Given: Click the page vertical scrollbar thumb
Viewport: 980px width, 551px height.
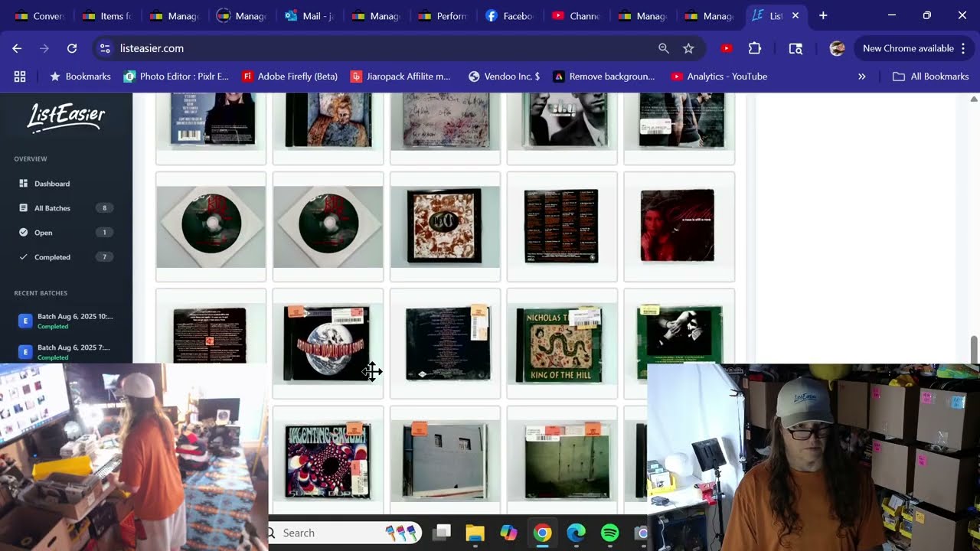Looking at the screenshot, I should click(974, 350).
